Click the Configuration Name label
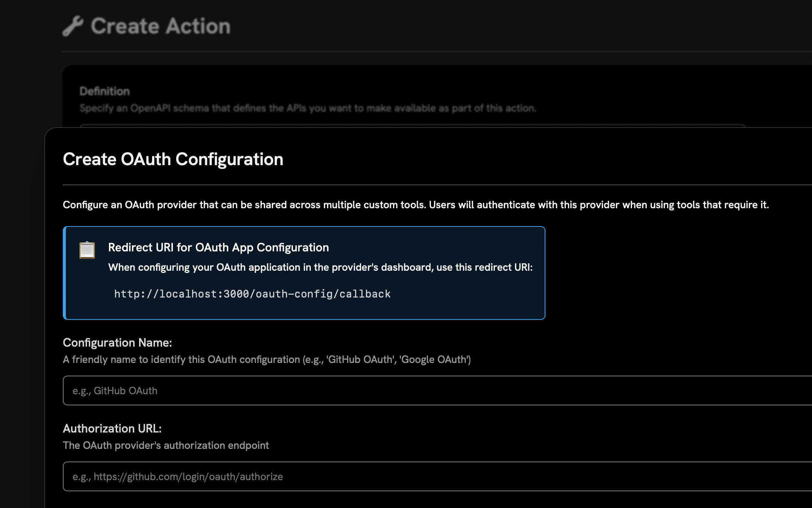812x508 pixels. pyautogui.click(x=118, y=343)
